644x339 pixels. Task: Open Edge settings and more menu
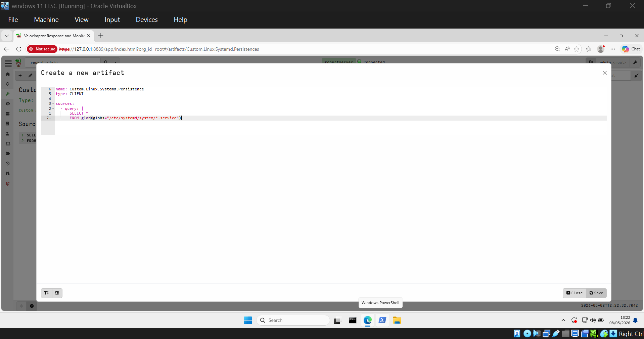[x=613, y=49]
